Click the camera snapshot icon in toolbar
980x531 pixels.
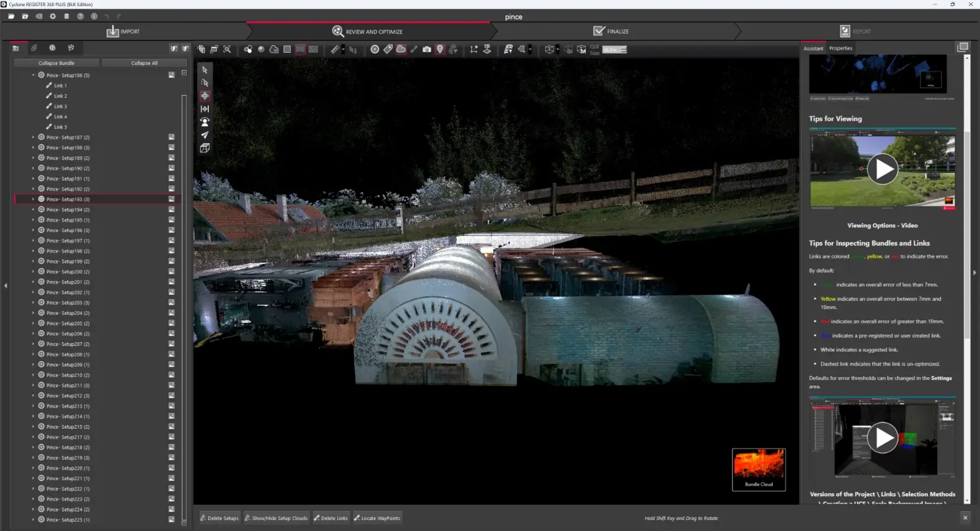[x=427, y=50]
